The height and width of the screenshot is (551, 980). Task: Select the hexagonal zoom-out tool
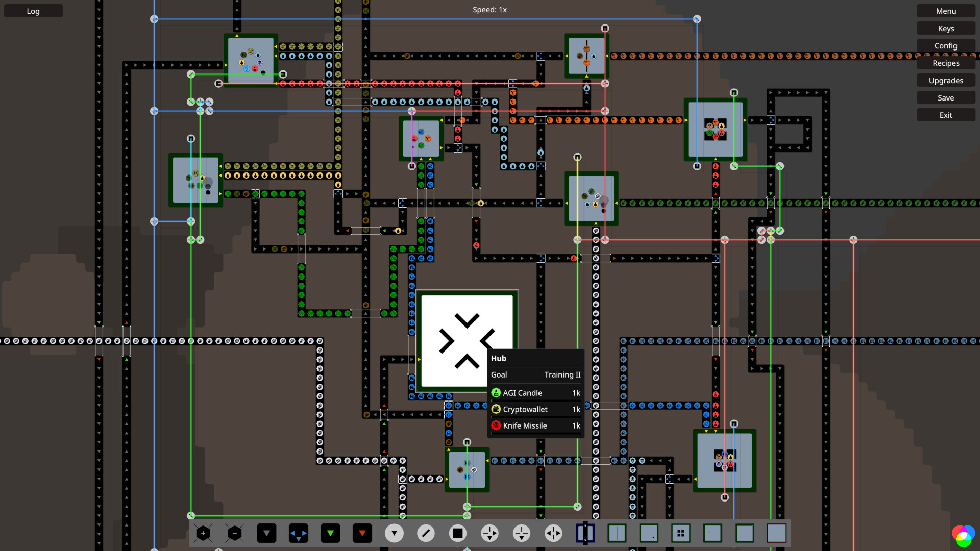[x=235, y=533]
